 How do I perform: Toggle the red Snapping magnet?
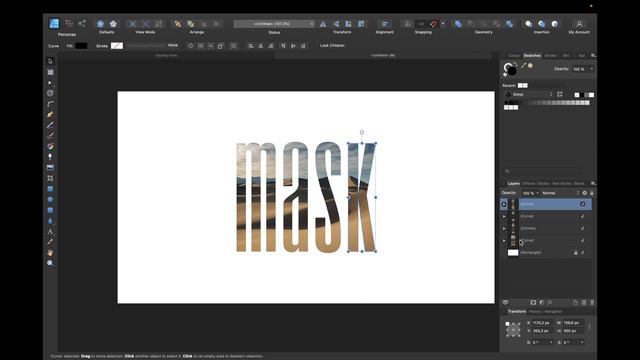coord(433,24)
